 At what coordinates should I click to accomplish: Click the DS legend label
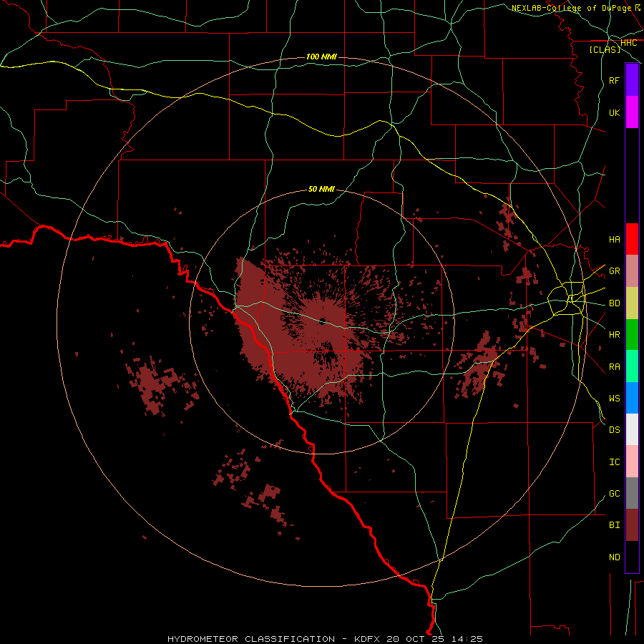[x=614, y=430]
